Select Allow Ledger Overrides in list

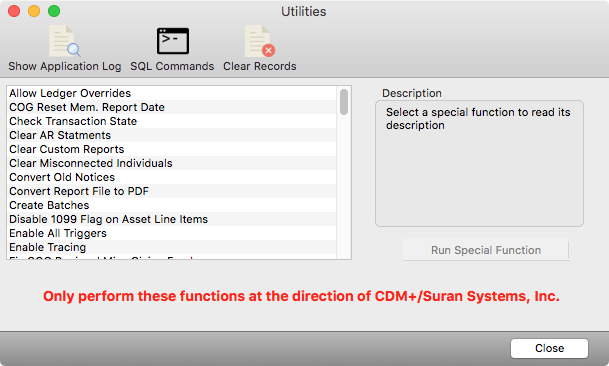coord(171,93)
